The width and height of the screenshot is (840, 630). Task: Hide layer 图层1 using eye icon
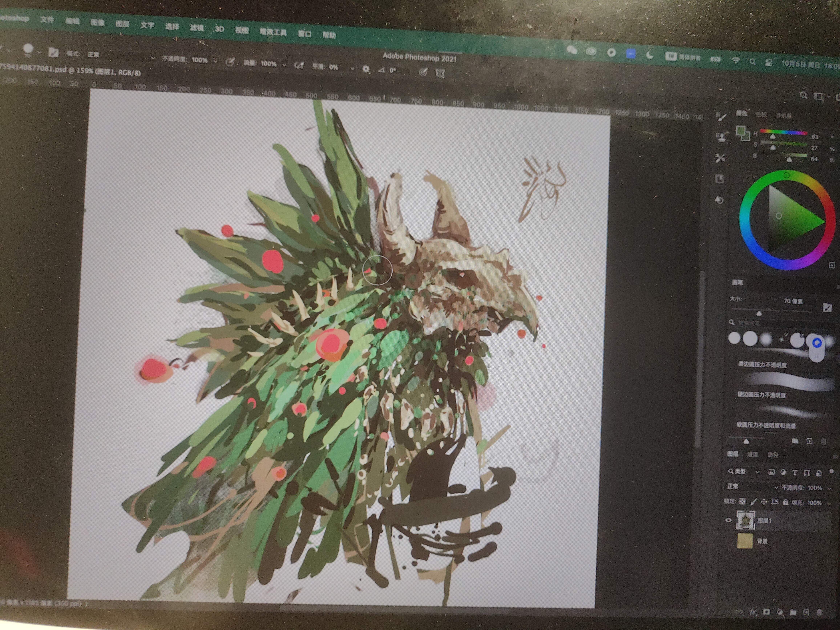(x=728, y=520)
